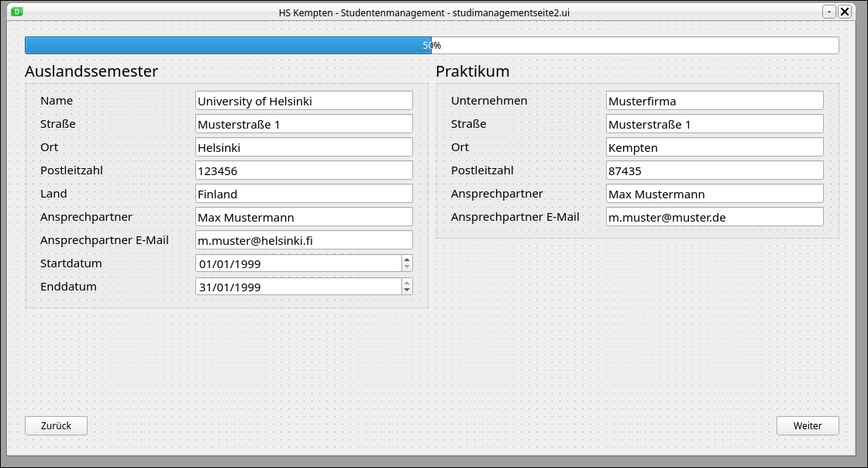The image size is (868, 468).
Task: Select the Auslandssemester Name field
Action: coord(304,101)
